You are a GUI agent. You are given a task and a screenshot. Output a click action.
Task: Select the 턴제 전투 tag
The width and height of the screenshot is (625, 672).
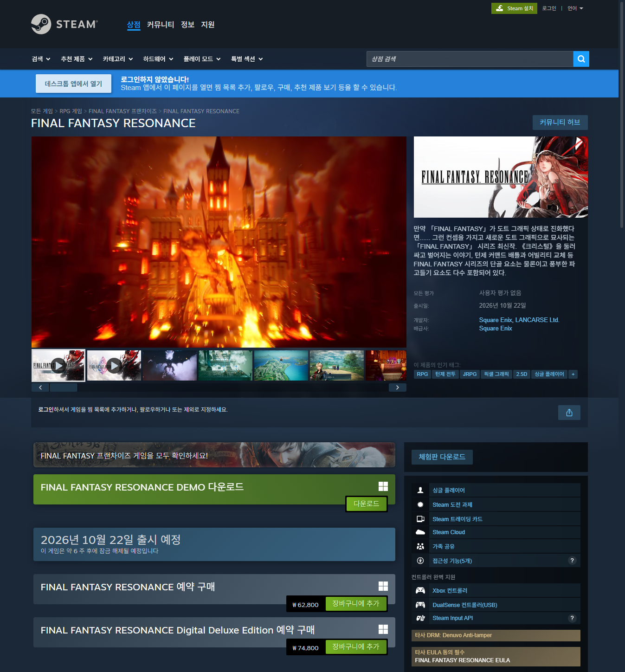click(445, 374)
